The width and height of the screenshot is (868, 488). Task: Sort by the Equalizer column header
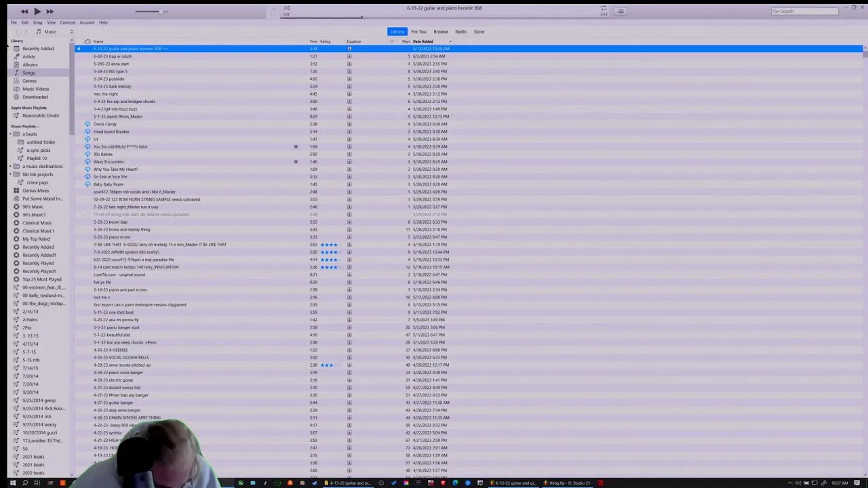coord(354,41)
